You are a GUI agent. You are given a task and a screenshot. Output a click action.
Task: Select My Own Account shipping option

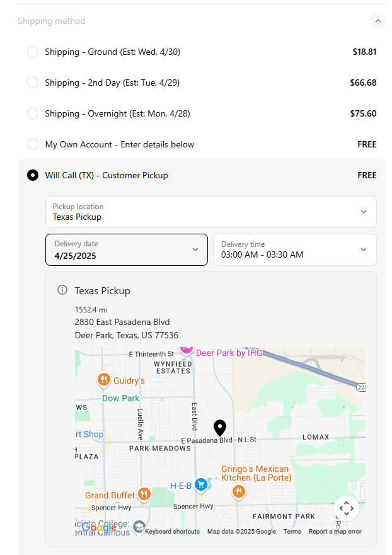pyautogui.click(x=33, y=144)
